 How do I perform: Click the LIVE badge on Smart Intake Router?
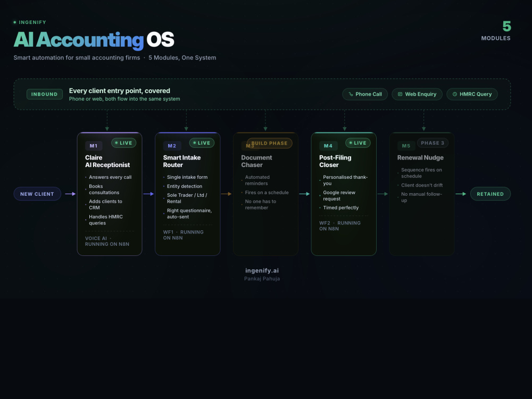pyautogui.click(x=202, y=143)
